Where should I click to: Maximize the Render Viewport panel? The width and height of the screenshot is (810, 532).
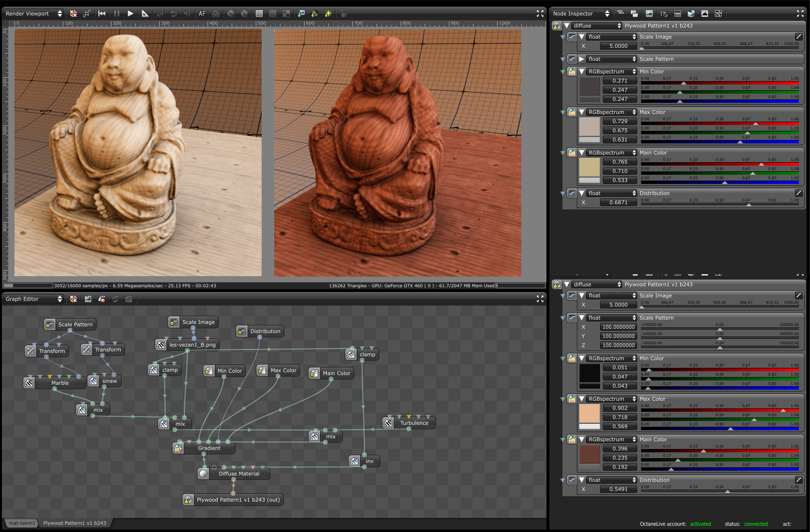tap(540, 14)
